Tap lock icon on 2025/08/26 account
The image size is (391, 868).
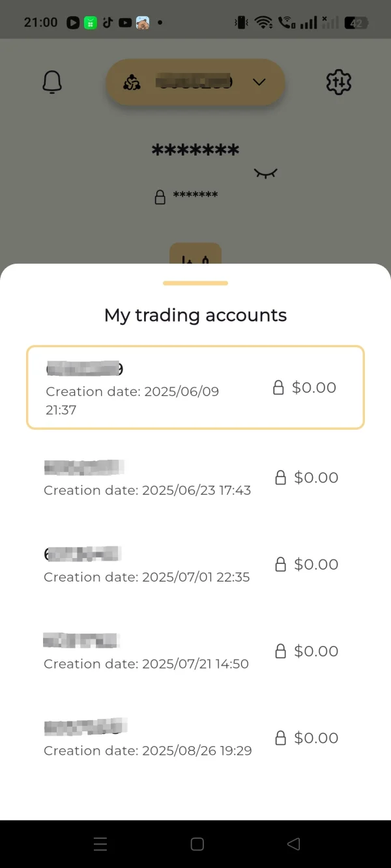(281, 738)
